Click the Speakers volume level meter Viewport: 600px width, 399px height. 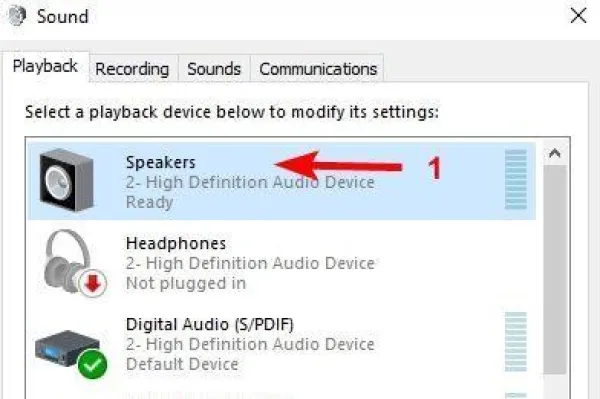pos(515,179)
